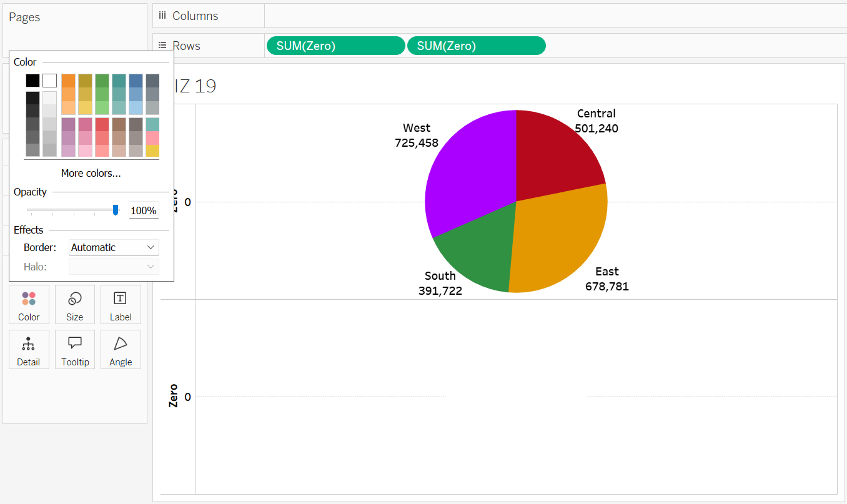Click the opacity slider handle

click(x=116, y=210)
